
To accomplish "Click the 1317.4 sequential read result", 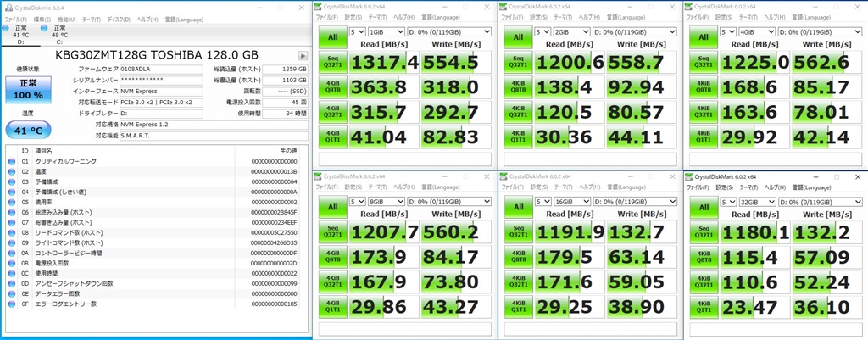I will [385, 63].
